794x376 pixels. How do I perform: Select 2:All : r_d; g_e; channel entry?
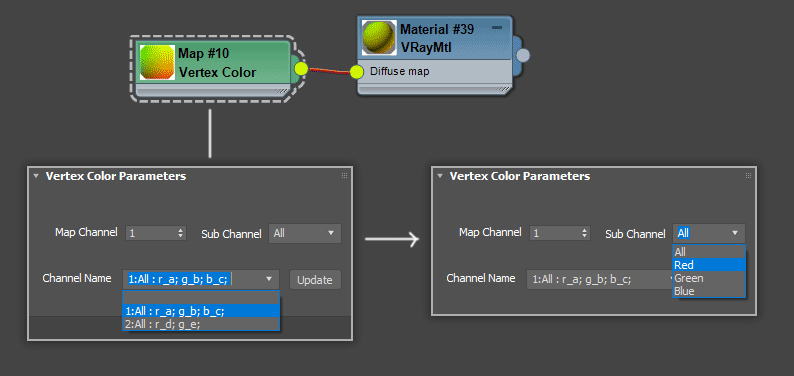[x=201, y=324]
